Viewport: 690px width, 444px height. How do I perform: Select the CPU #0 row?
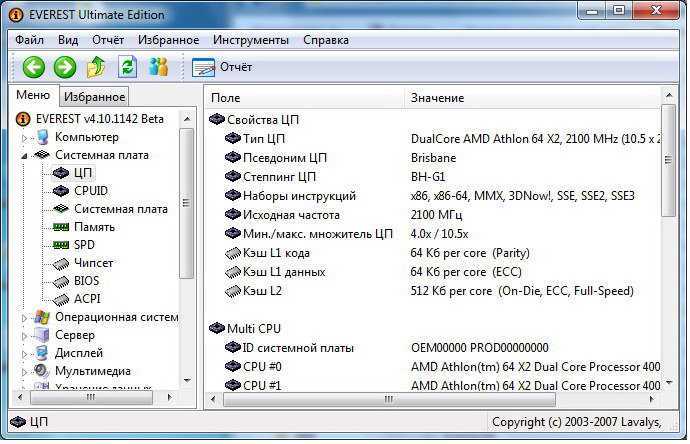(434, 367)
